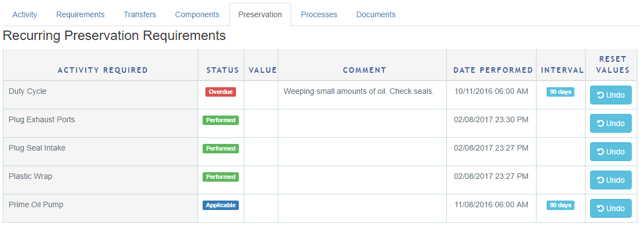Click the 90 days interval for Prime Oil Pump
The image size is (644, 225).
(561, 205)
